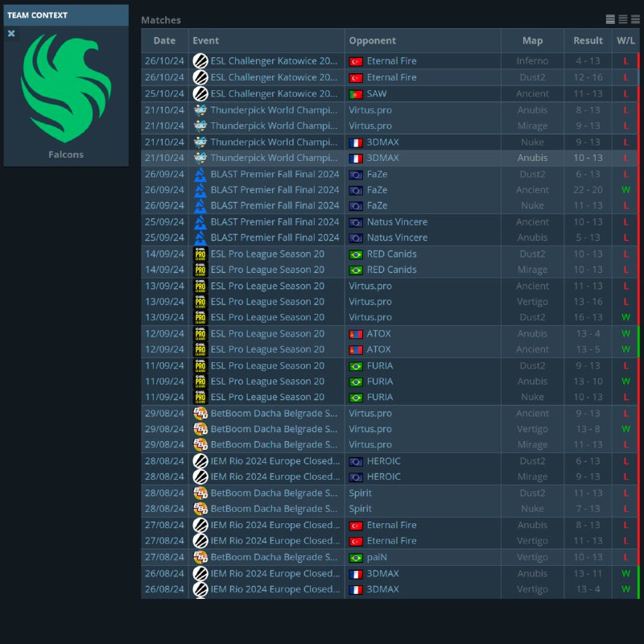Open BetBoom Dacha Belgrade event in the Virtus.pro 13 - 8 row
644x644 pixels.
[274, 429]
